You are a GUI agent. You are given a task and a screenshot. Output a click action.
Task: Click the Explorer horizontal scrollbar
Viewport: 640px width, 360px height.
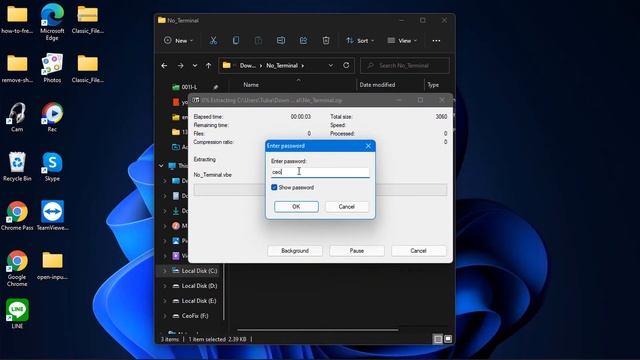(x=318, y=330)
